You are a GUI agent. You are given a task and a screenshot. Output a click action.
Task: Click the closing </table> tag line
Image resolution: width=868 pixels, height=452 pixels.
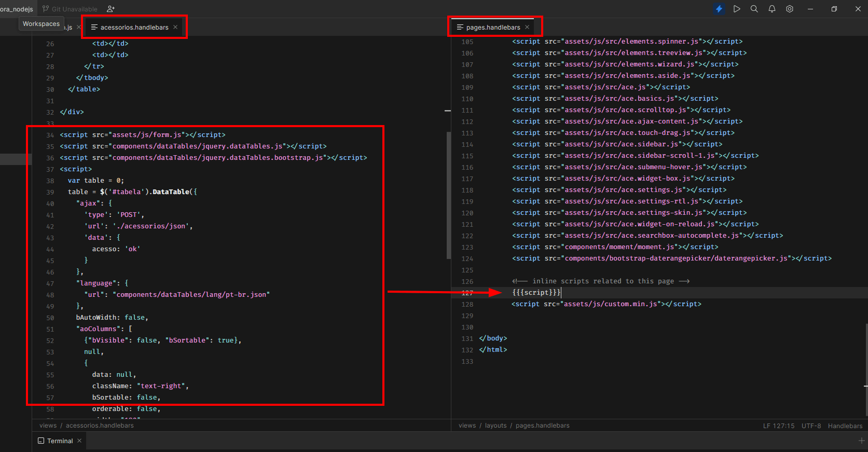pos(84,89)
